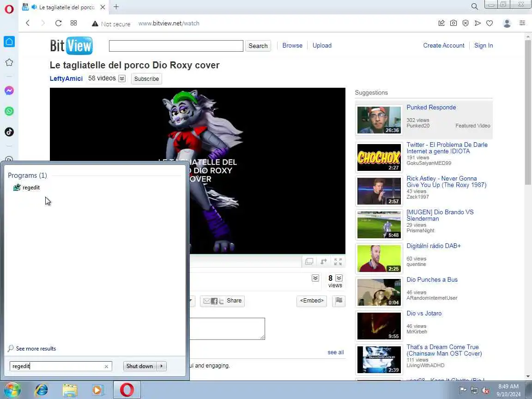
Task: Open the Opera profile account icon
Action: (x=507, y=23)
